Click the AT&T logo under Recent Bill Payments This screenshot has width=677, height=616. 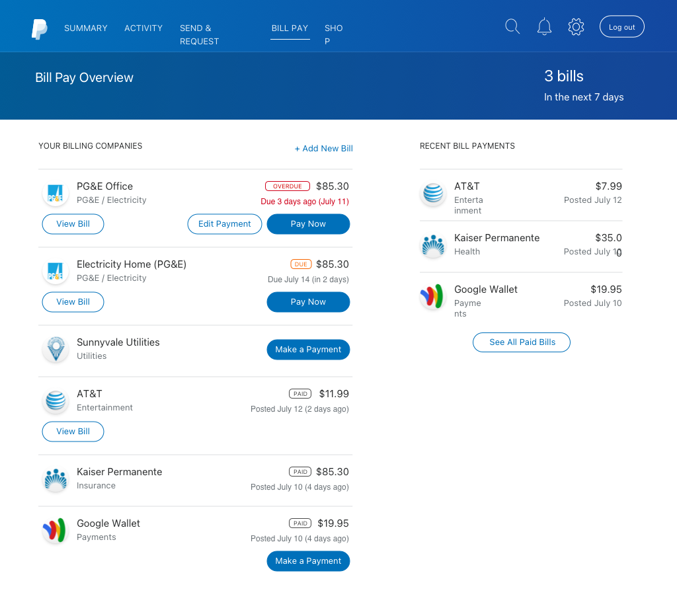(x=433, y=193)
